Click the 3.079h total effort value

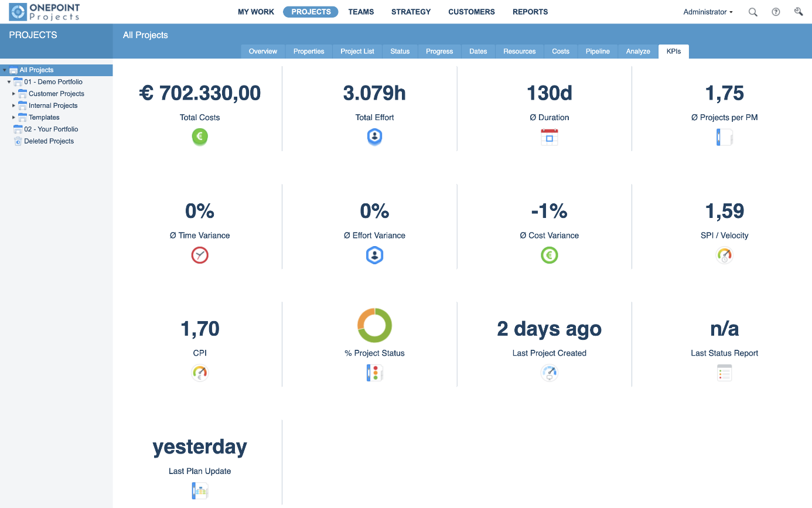[374, 93]
